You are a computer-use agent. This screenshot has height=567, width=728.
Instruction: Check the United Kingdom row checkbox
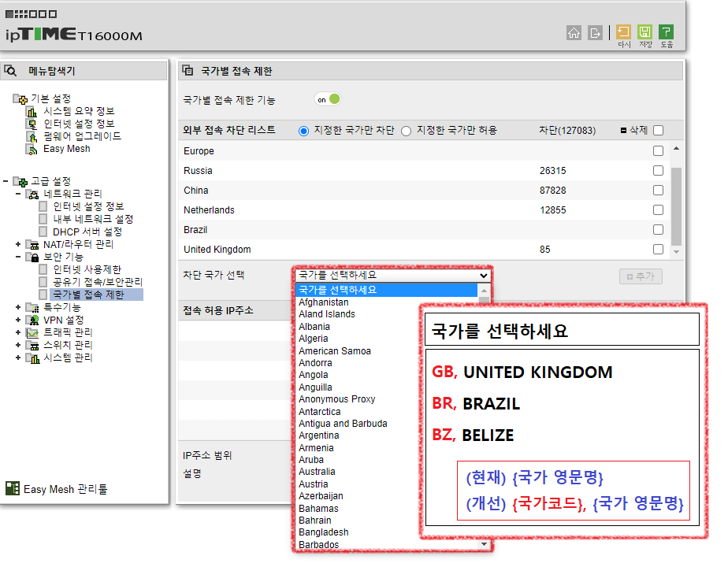pos(658,249)
